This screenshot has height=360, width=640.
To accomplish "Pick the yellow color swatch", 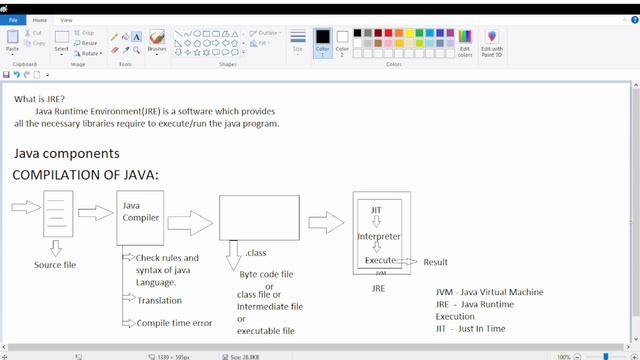I will [409, 33].
